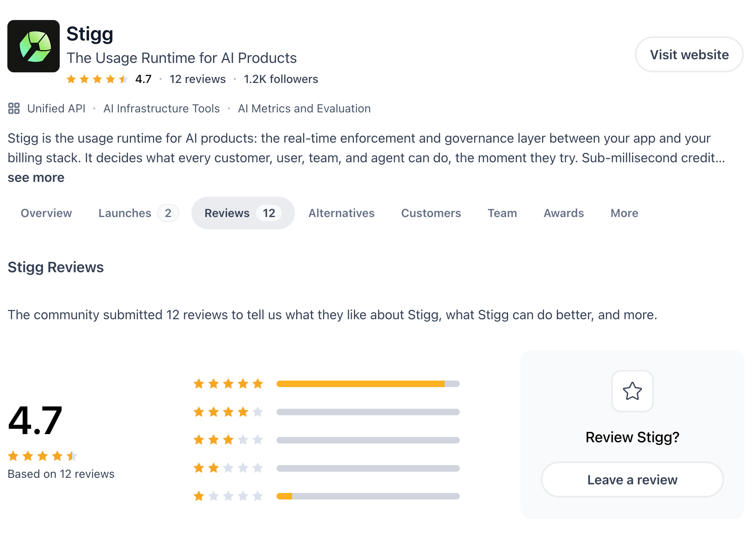
Task: Filter by the one-star rating row stars
Action: coord(228,496)
